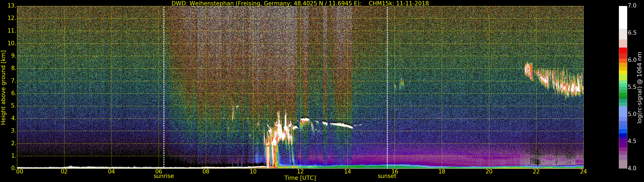Click the 'log(rc-signal) @ 1064 nm' colorbar label
The height and width of the screenshot is (182, 644).
coord(639,87)
